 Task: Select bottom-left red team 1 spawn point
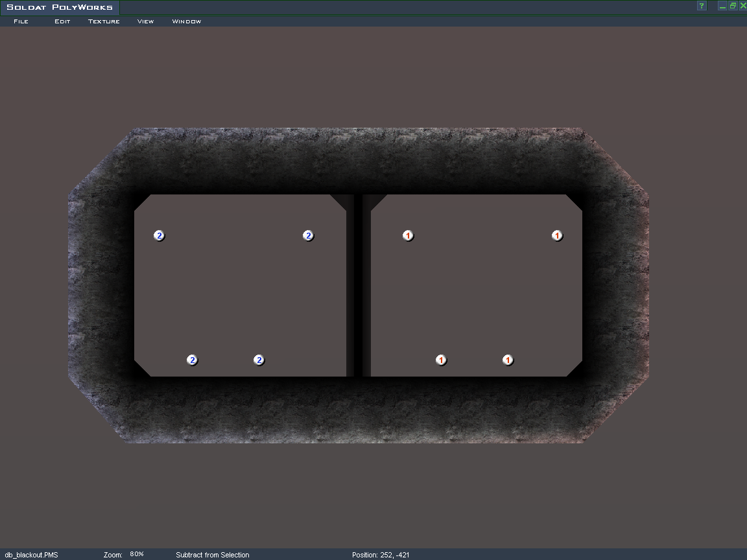(x=441, y=360)
